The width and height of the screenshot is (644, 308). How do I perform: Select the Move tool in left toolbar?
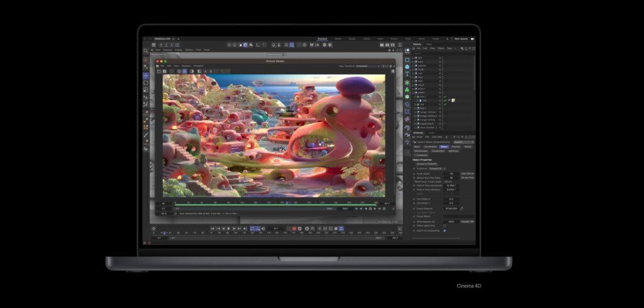point(146,76)
